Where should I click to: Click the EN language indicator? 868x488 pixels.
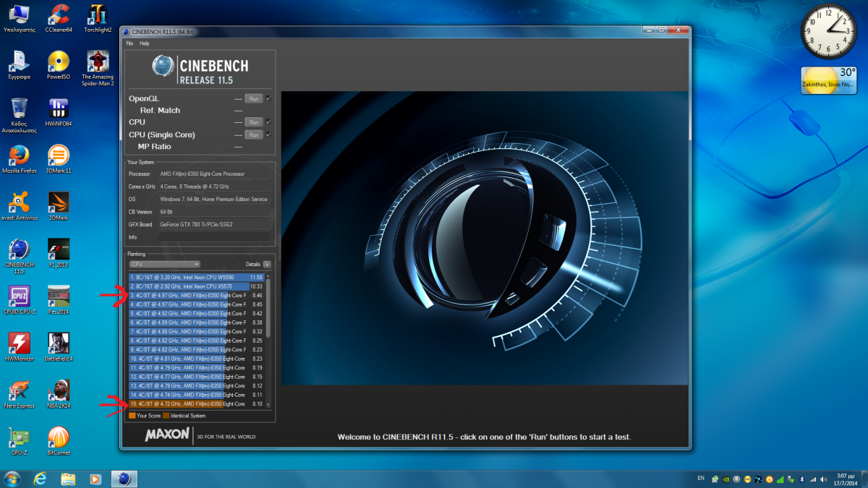point(701,478)
